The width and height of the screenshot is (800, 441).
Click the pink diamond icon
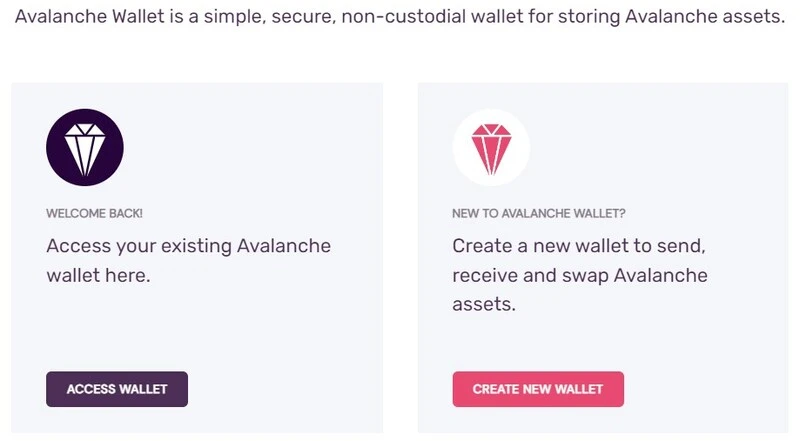coord(491,149)
